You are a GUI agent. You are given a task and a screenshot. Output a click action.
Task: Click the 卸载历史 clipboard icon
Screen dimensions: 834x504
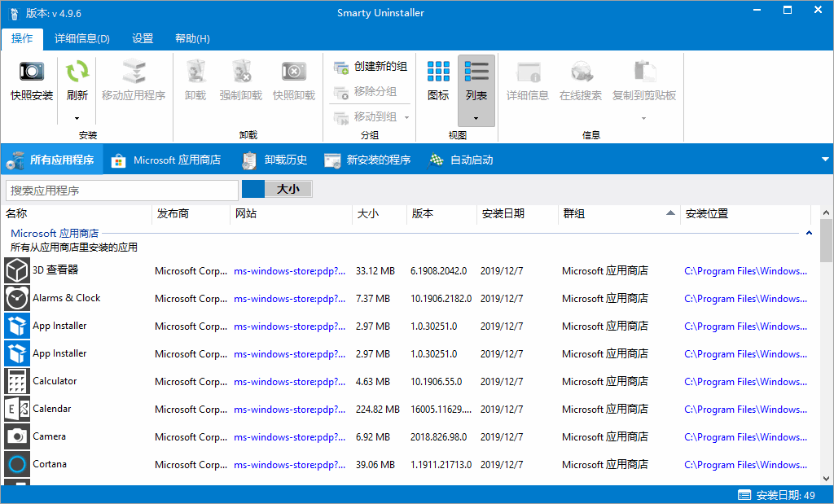[248, 160]
